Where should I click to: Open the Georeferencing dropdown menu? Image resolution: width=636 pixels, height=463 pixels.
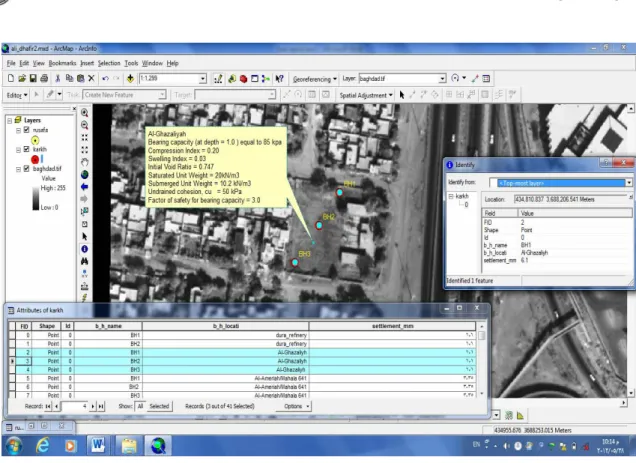315,79
